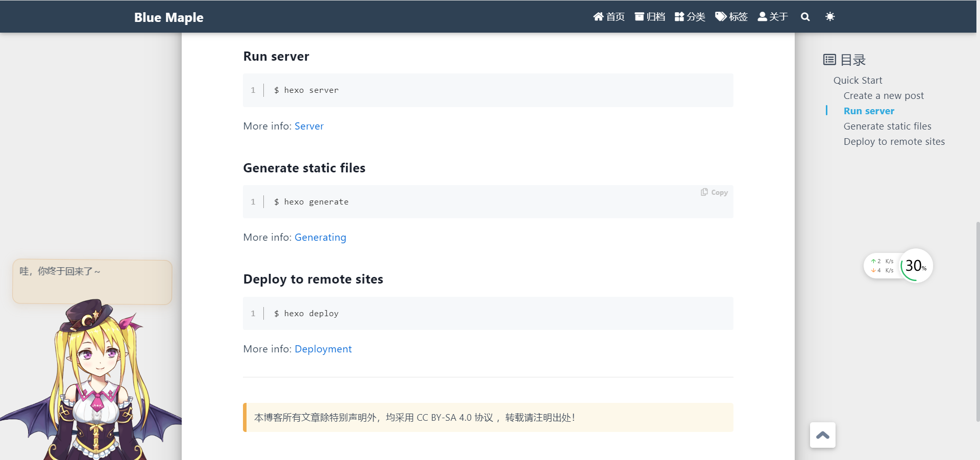Image resolution: width=980 pixels, height=460 pixels.
Task: Jump to Deploy to remote sites in contents
Action: click(x=894, y=142)
